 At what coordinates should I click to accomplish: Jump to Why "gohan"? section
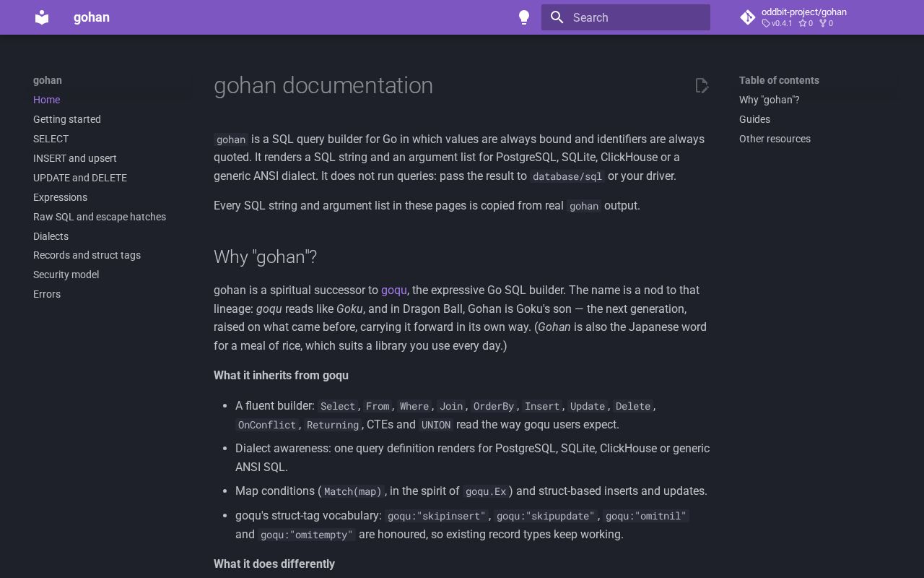click(x=770, y=100)
